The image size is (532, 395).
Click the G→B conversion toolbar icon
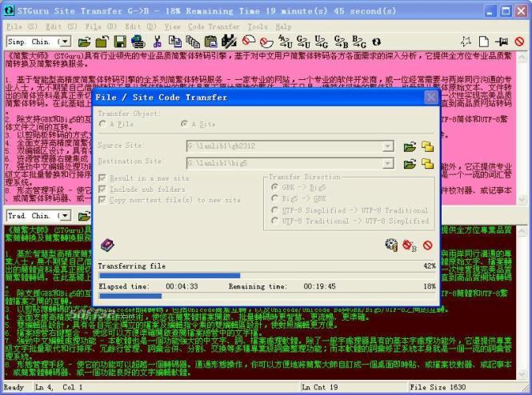coord(341,42)
